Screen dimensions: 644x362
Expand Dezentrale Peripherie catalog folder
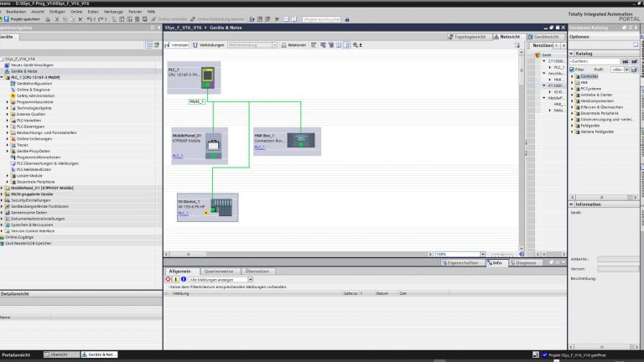(572, 113)
